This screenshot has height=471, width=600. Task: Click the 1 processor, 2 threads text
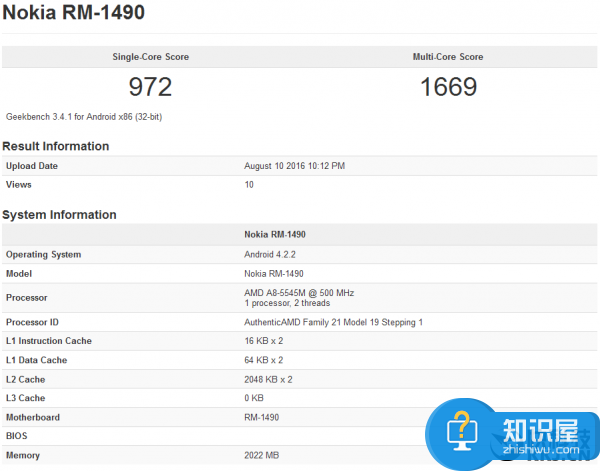coord(287,303)
